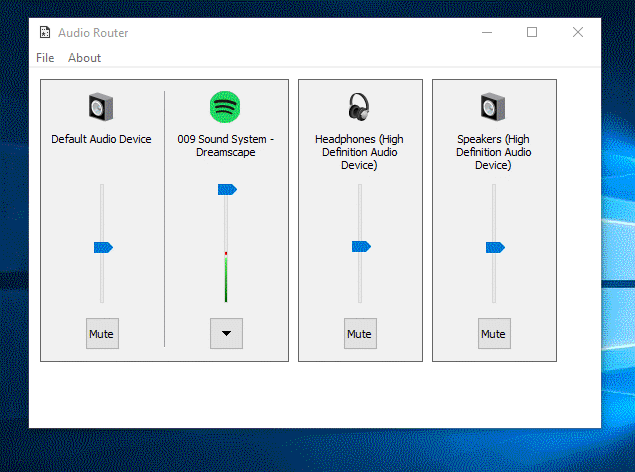The width and height of the screenshot is (635, 472).
Task: Click the Speakers device icon
Action: coord(493,106)
